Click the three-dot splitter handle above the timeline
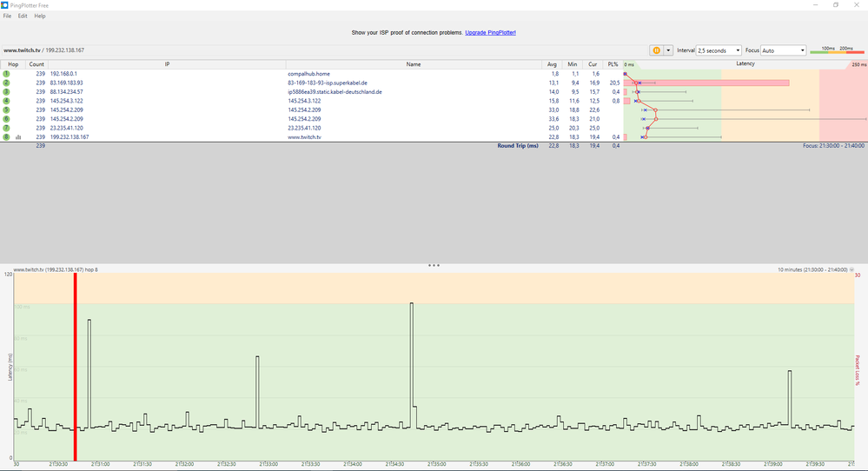 coord(434,265)
